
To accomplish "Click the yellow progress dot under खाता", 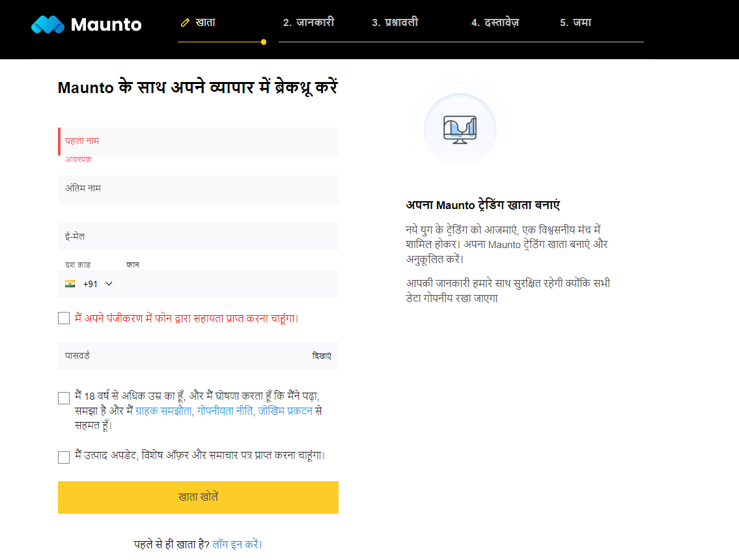I will click(264, 42).
